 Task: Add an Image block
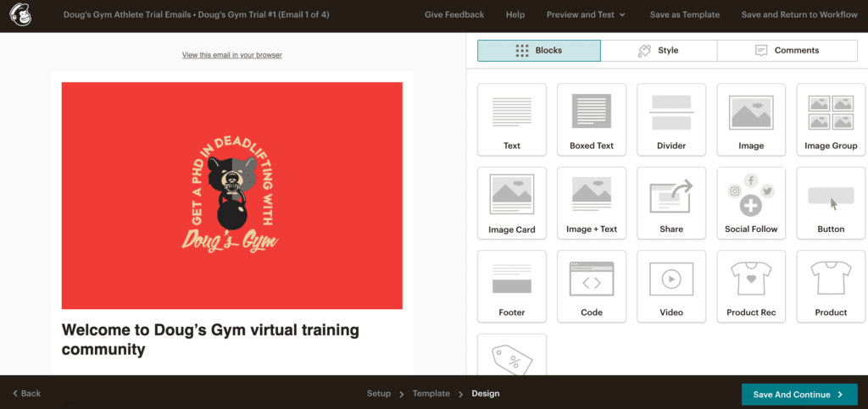(x=751, y=119)
